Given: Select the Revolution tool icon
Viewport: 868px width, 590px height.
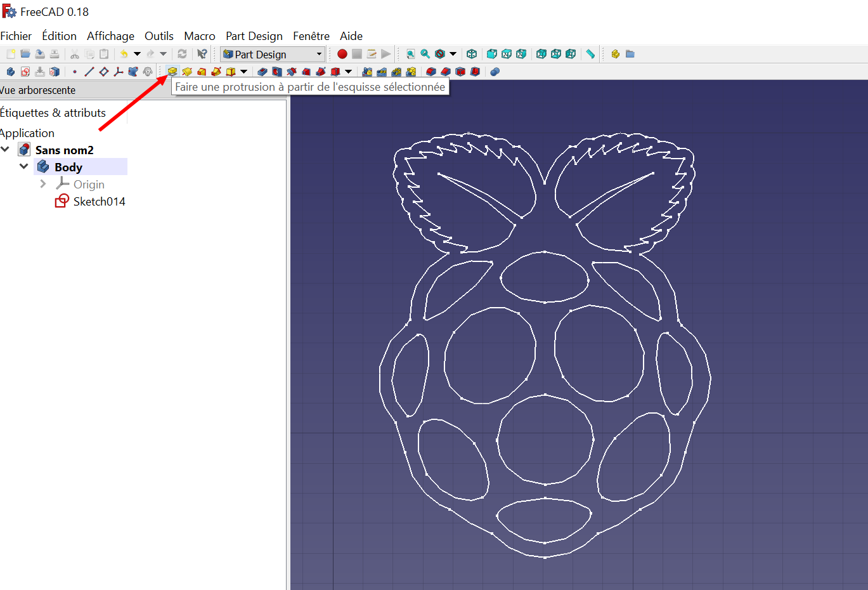Looking at the screenshot, I should [x=187, y=72].
